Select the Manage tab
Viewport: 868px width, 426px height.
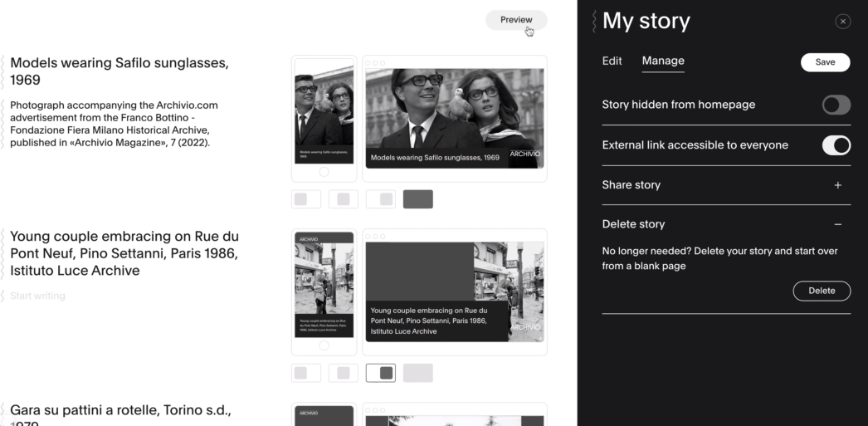pyautogui.click(x=663, y=61)
